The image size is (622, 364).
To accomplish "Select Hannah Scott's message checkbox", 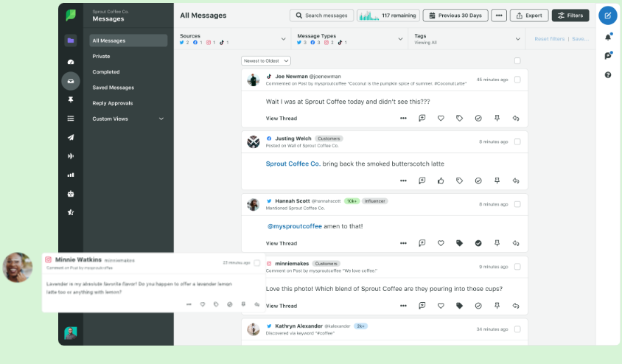I will point(517,204).
